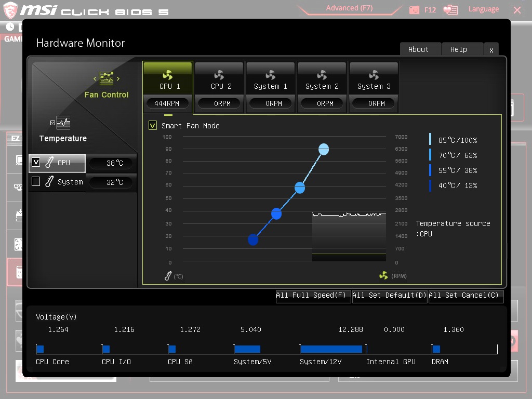532x399 pixels.
Task: Click the MSI dragon shield logo
Action: 10,10
